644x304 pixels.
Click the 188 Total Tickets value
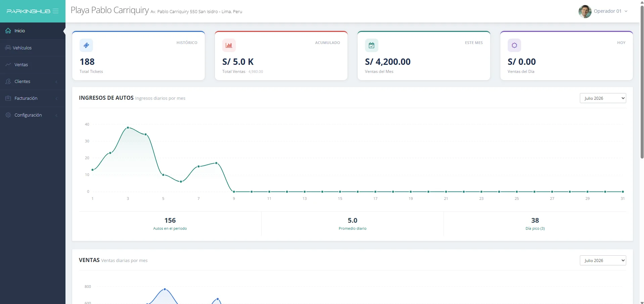87,62
